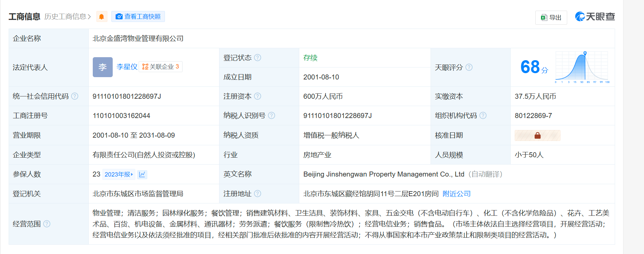Click registered capital 600万人民币
The height and width of the screenshot is (254, 644).
click(x=323, y=96)
